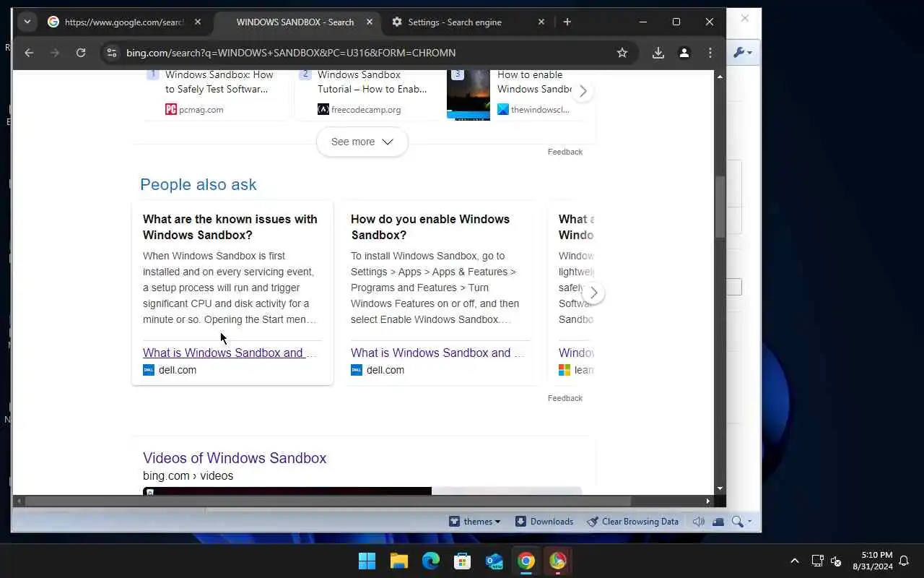Open Microsoft Store from the taskbar
Image resolution: width=924 pixels, height=578 pixels.
463,561
